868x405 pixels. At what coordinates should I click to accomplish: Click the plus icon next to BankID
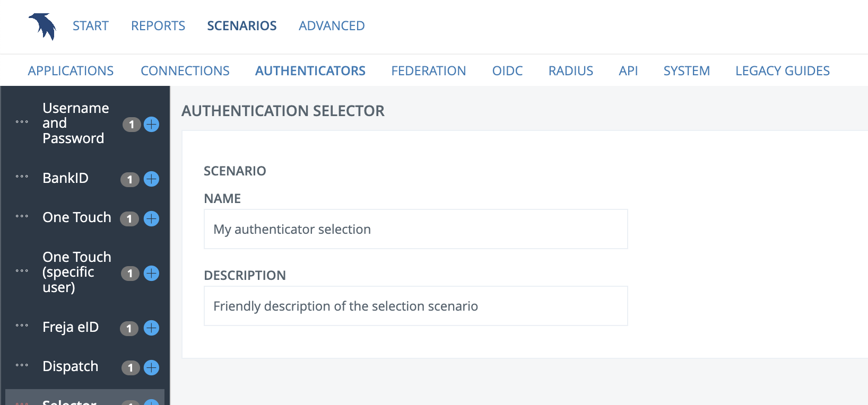pos(151,179)
